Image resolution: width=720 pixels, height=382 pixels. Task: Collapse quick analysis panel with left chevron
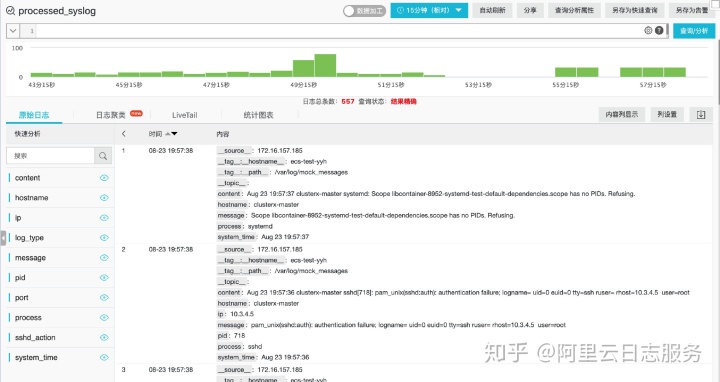[x=124, y=134]
